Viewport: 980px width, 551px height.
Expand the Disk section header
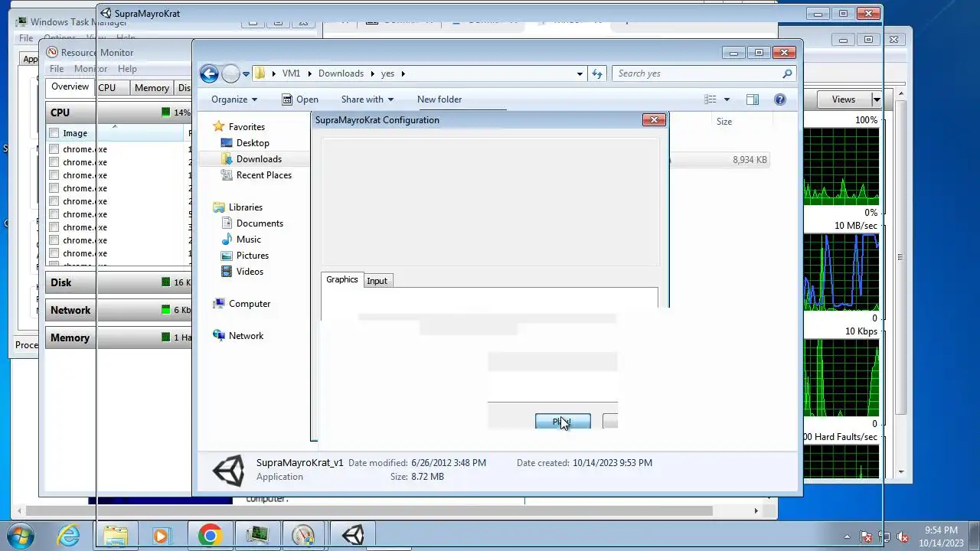coord(119,282)
